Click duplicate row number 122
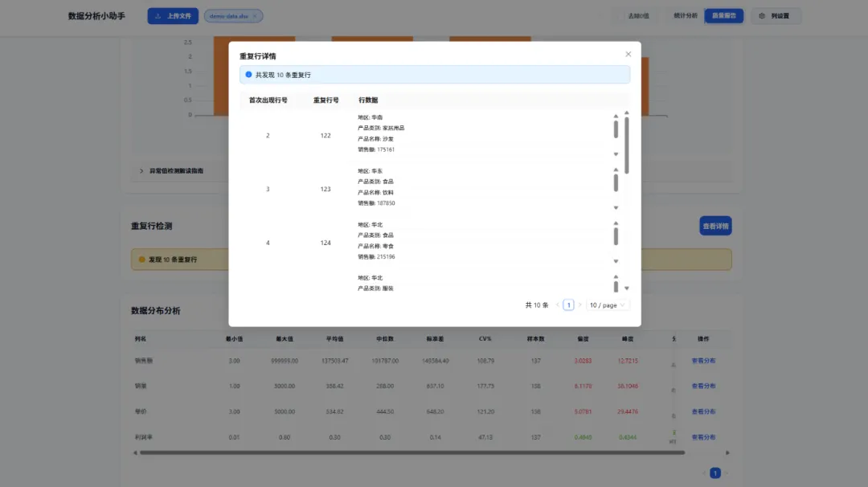The image size is (868, 487). (325, 136)
